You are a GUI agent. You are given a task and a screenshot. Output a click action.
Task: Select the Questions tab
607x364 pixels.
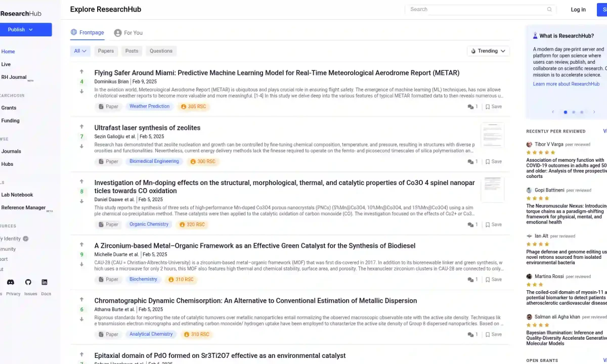161,51
